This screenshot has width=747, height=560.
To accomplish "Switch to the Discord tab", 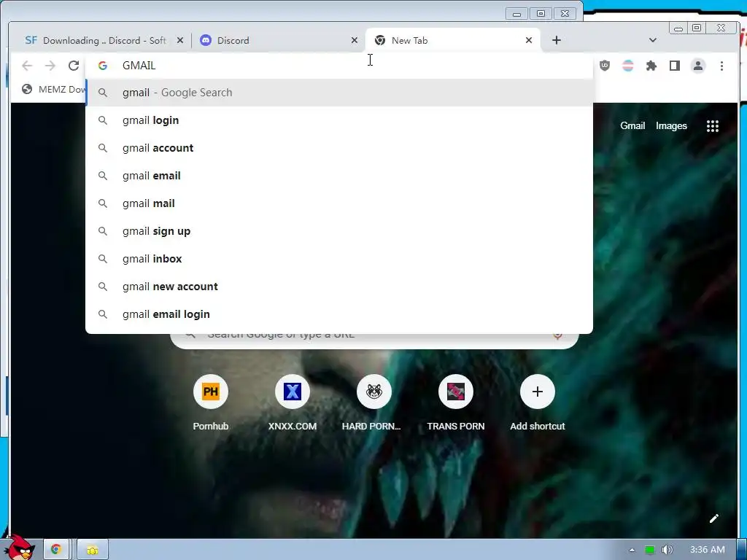I will click(x=278, y=41).
